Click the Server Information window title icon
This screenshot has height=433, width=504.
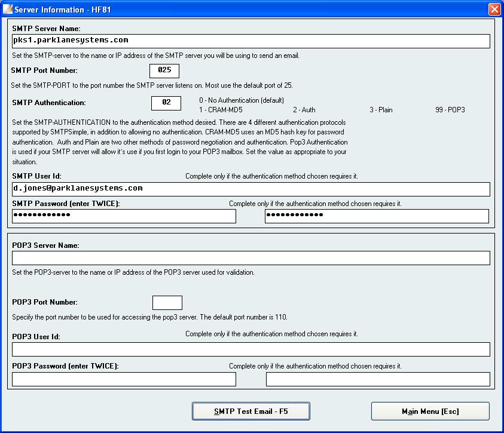(7, 9)
